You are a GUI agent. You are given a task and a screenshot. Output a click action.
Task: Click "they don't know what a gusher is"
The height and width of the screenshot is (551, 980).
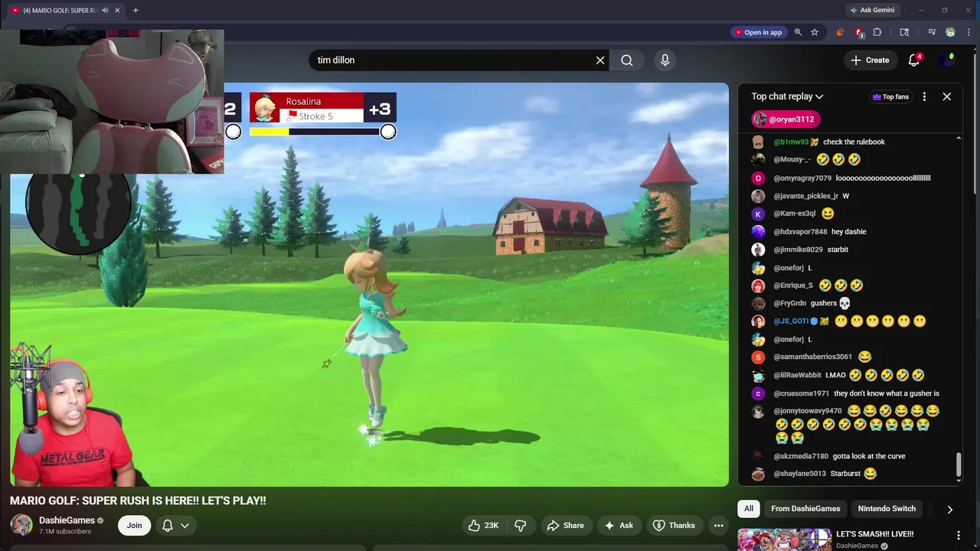887,393
